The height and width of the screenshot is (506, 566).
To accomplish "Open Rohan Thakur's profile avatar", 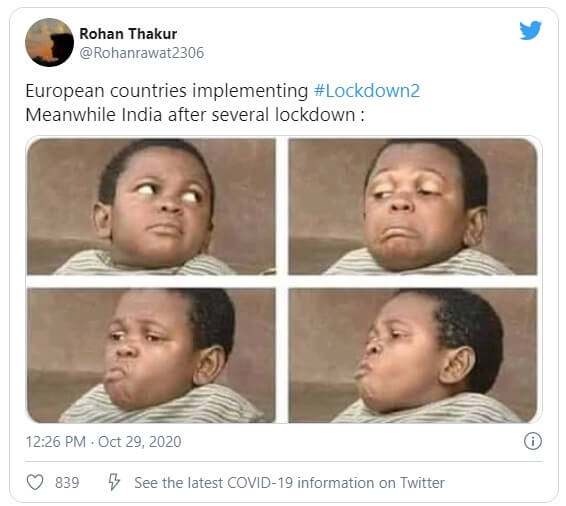I will click(49, 42).
